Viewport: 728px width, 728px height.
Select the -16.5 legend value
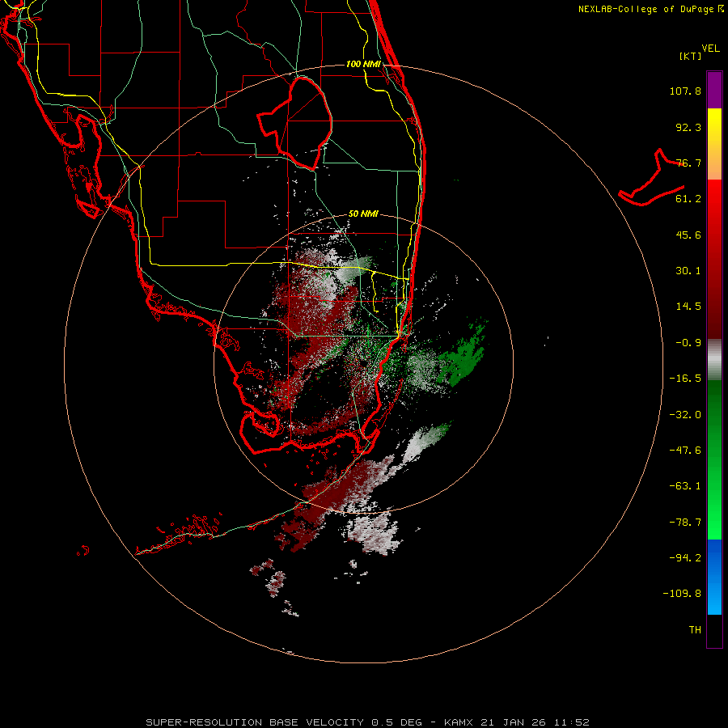click(685, 379)
